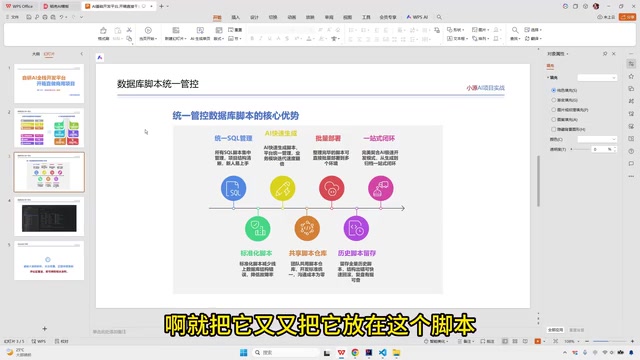This screenshot has height=360, width=640.
Task: Open the Home ribbon tab
Action: (217, 17)
